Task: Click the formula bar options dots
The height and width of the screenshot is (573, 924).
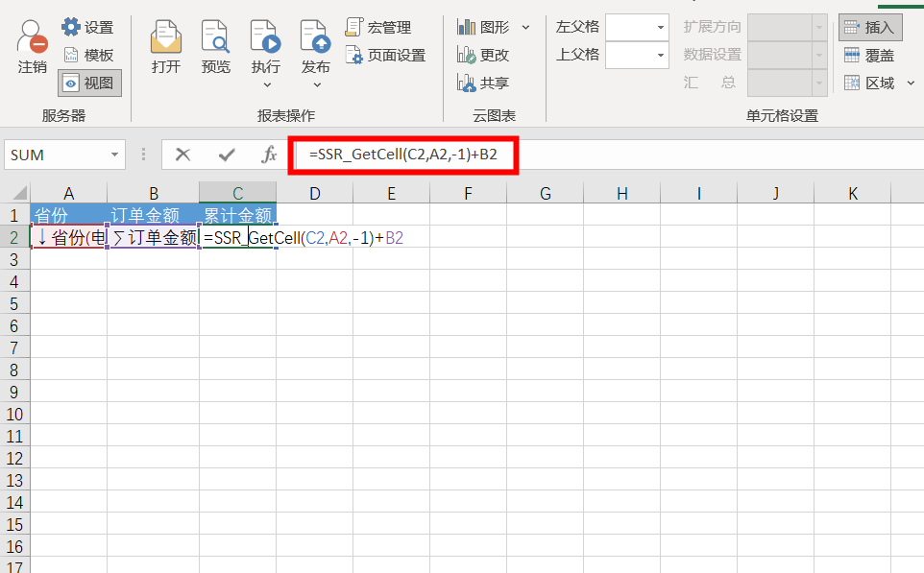Action: (x=143, y=155)
